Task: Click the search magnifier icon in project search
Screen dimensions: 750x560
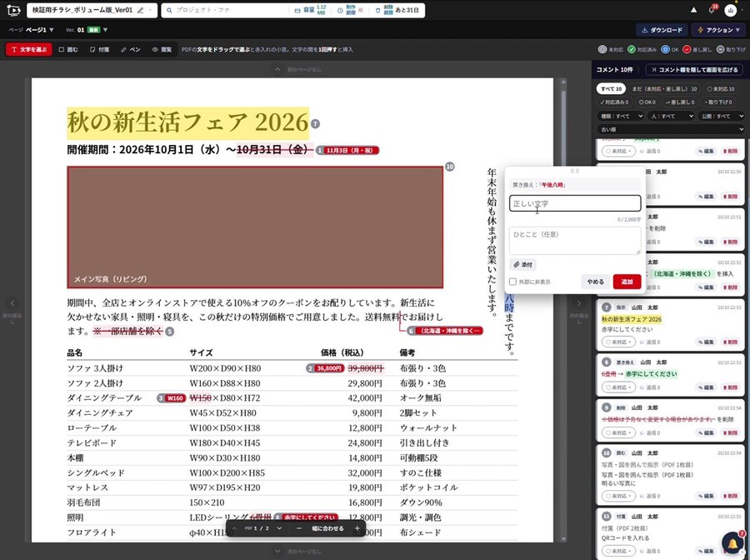Action: pos(169,10)
